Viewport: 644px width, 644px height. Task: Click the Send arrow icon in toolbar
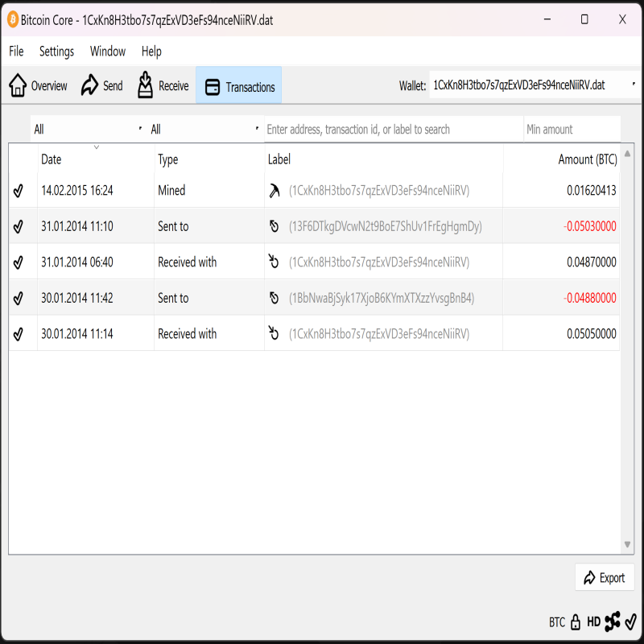pyautogui.click(x=89, y=85)
